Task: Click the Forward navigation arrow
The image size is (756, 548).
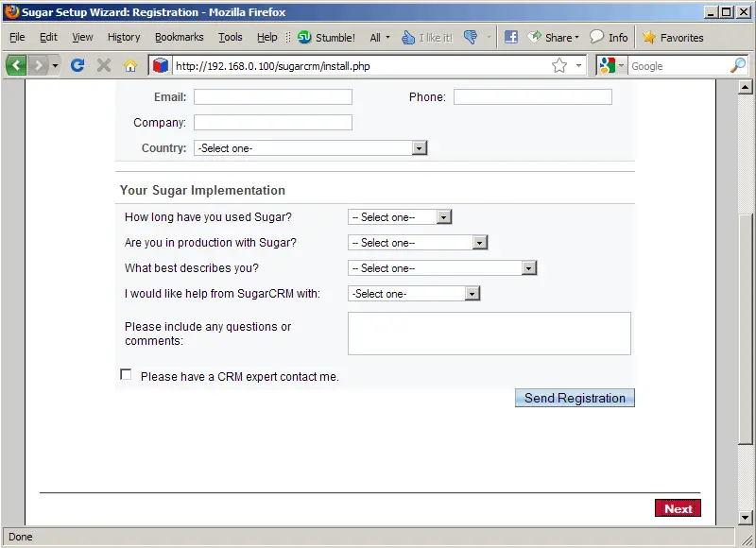Action: (38, 65)
